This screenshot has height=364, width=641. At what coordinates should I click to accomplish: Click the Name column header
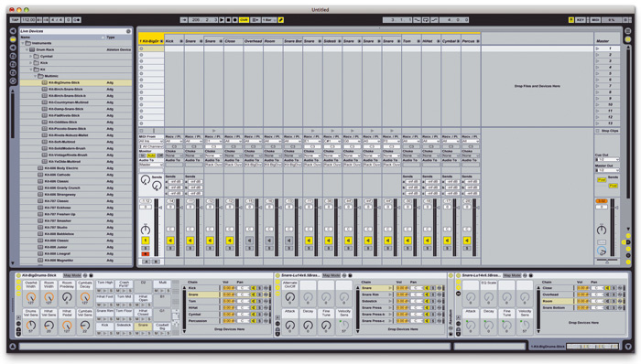(61, 37)
